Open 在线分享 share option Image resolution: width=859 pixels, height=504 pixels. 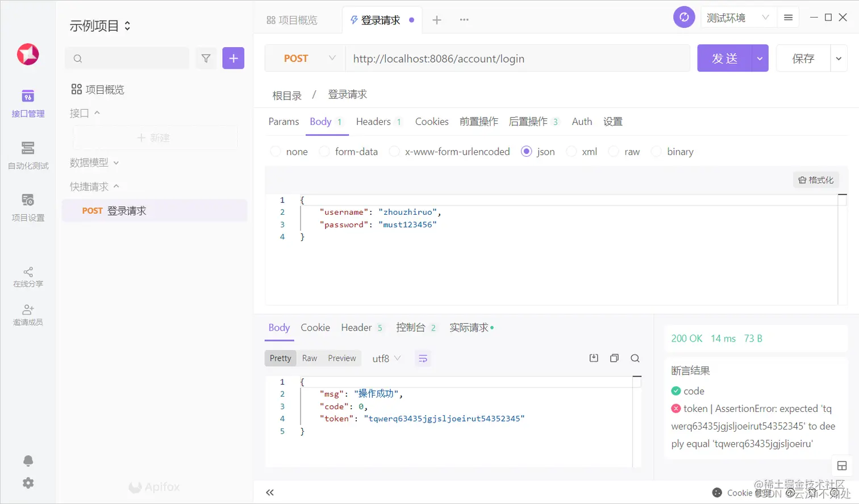tap(28, 277)
